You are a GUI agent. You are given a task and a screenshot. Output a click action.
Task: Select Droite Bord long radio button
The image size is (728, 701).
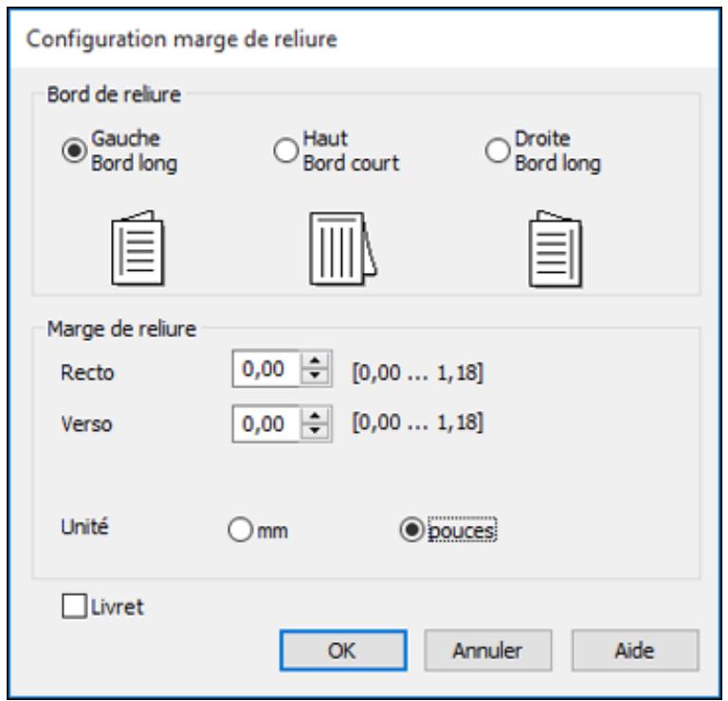pos(498,151)
